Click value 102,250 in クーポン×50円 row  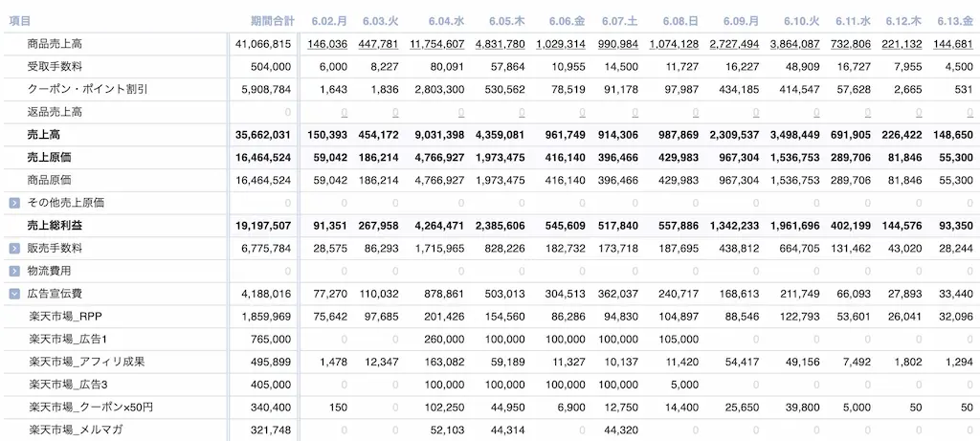(444, 408)
